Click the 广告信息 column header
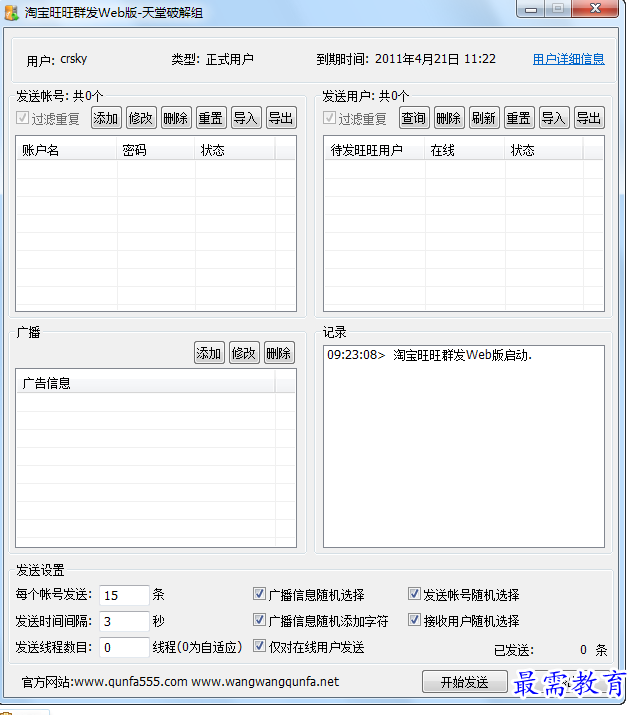Screen dimensions: 635x715 pos(146,383)
